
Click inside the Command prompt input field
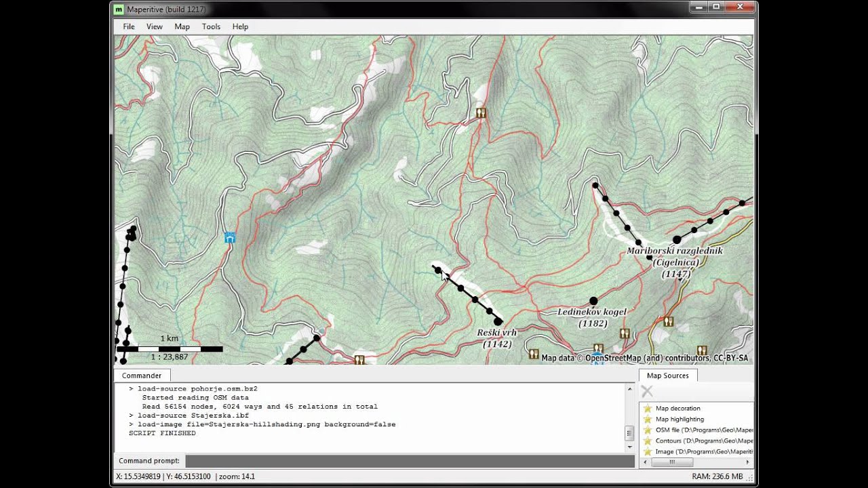[410, 461]
